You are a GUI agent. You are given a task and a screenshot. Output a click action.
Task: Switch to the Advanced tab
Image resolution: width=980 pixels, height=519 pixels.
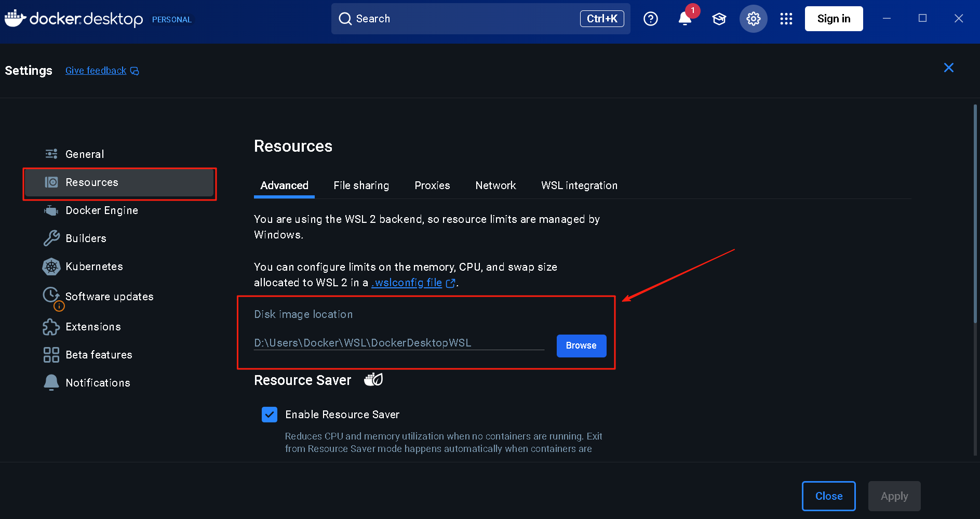[x=284, y=185]
